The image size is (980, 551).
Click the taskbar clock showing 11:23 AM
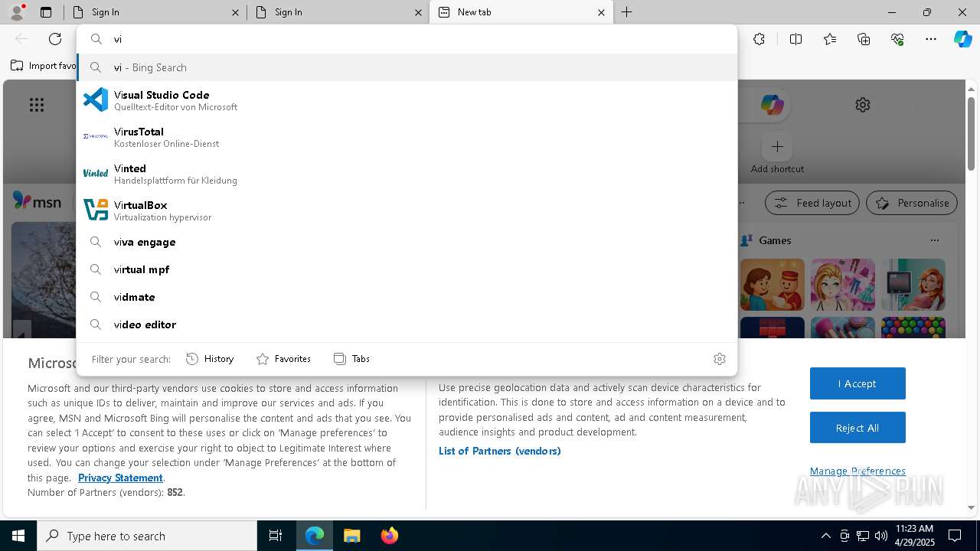click(x=914, y=536)
